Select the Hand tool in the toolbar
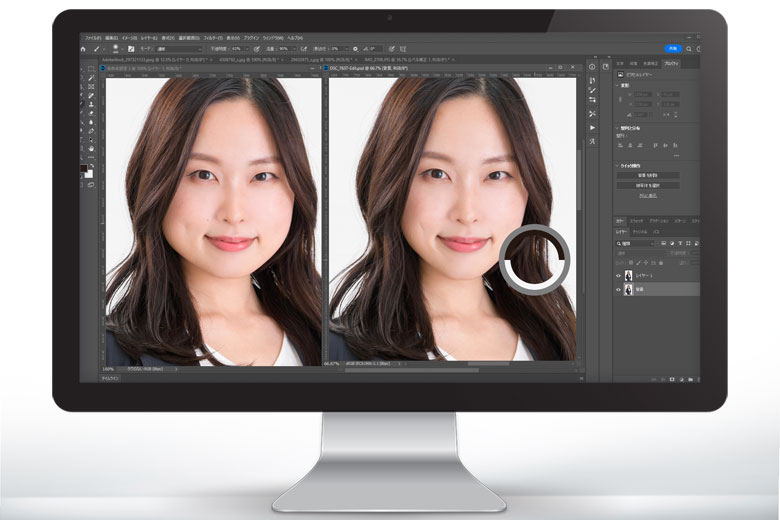This screenshot has width=780, height=520. [91, 149]
